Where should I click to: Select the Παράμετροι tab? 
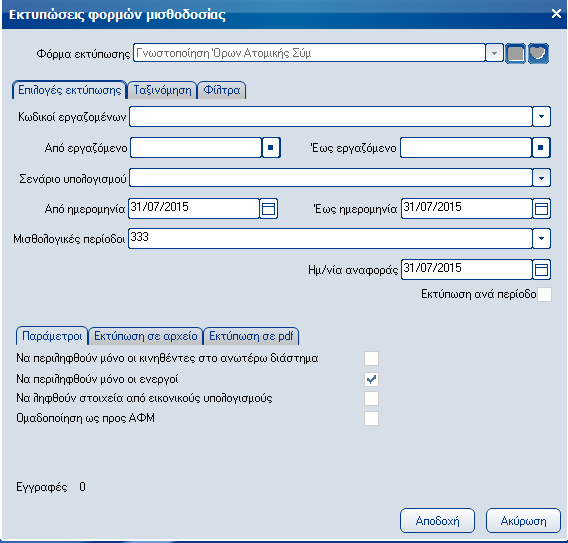pyautogui.click(x=52, y=336)
